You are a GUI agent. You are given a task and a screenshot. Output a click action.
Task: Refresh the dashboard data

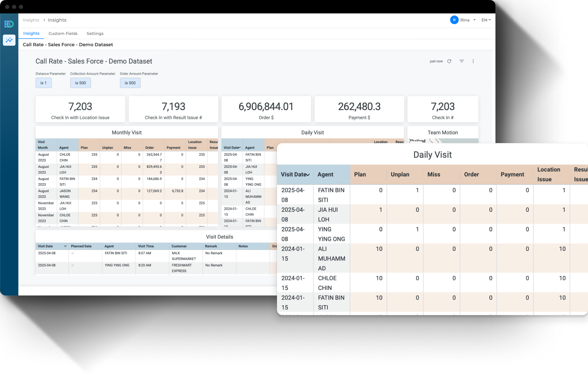(x=449, y=61)
